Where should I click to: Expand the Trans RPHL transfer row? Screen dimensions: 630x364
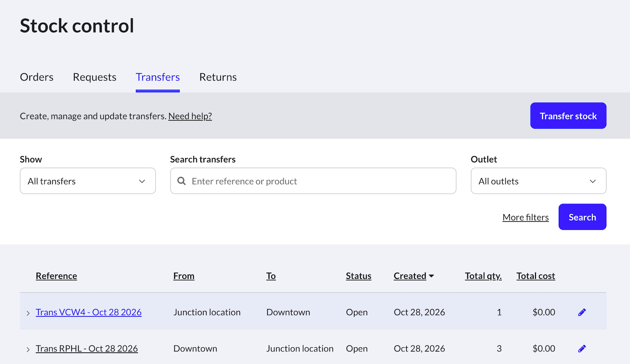(x=28, y=349)
